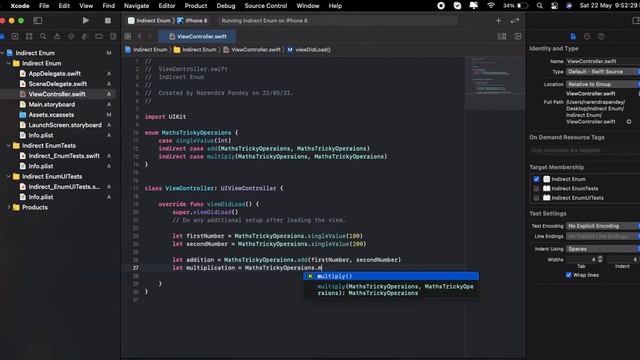
Task: Click the code review arrows icon
Action: tap(515, 20)
